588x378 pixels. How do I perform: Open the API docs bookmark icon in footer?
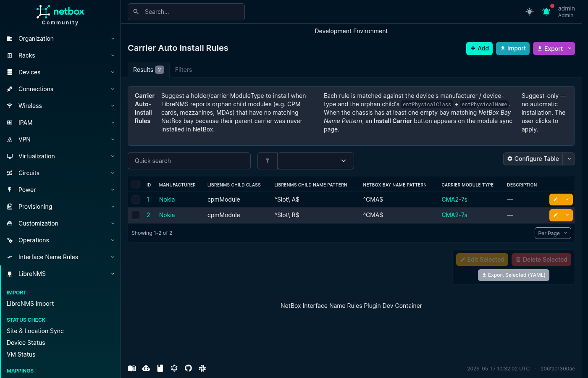[160, 368]
